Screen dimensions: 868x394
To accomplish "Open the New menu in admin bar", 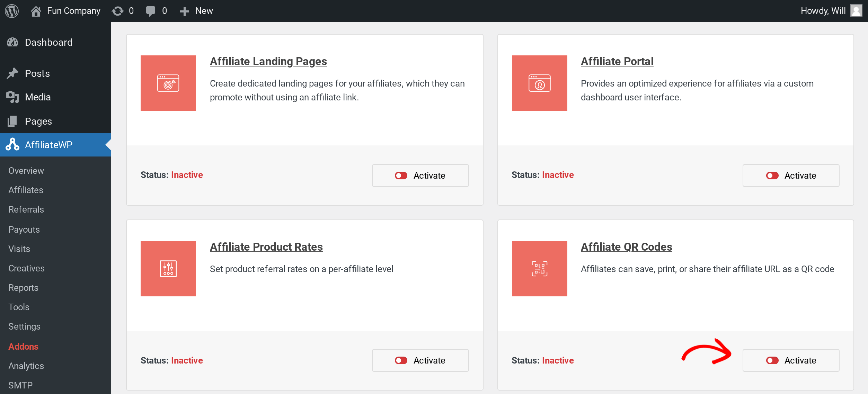I will [196, 11].
